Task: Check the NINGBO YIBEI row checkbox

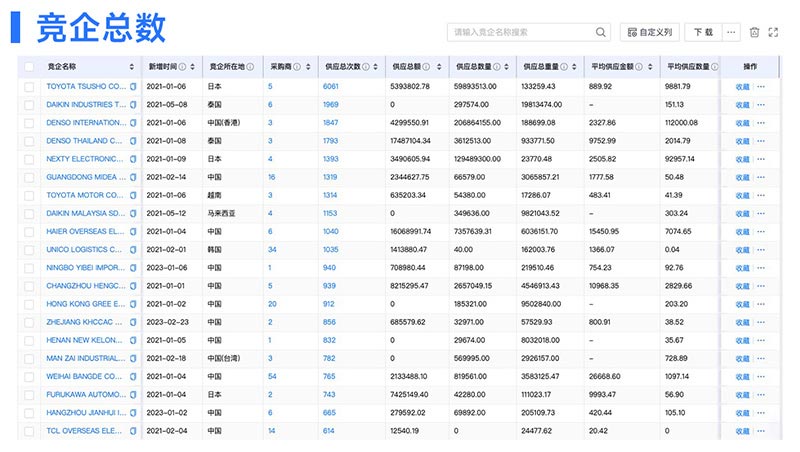Action: coord(29,268)
